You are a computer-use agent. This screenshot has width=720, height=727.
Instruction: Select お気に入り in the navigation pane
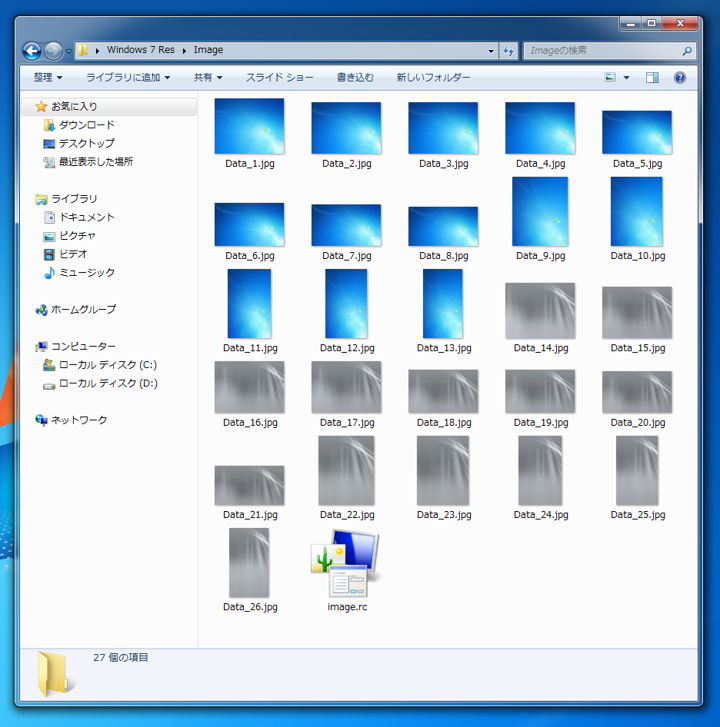tap(109, 107)
